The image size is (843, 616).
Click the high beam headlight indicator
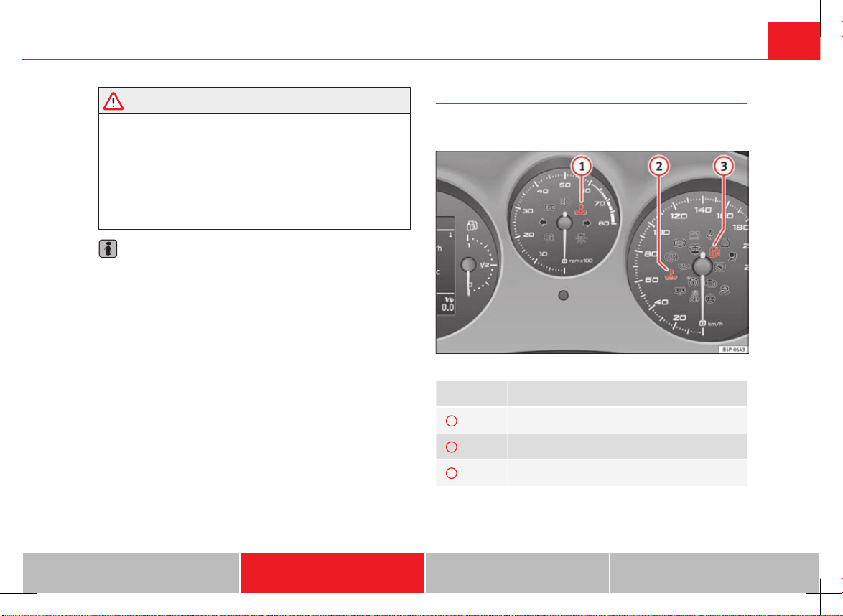pyautogui.click(x=564, y=202)
